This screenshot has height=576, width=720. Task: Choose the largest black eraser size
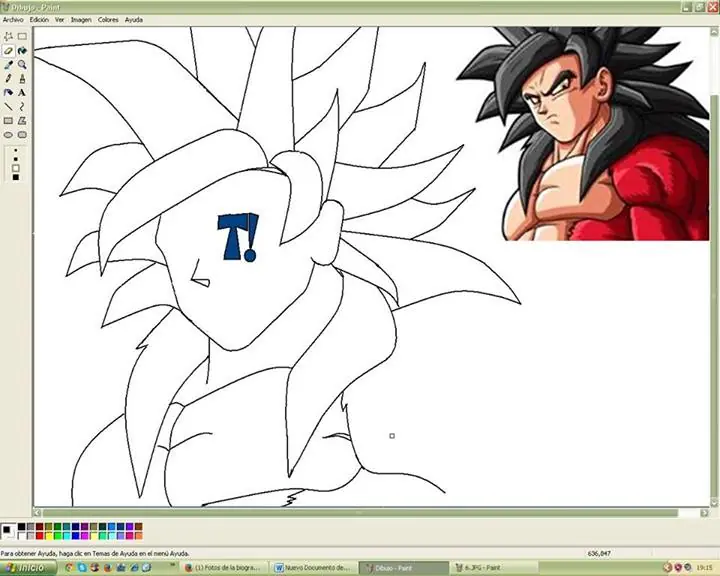tap(16, 177)
